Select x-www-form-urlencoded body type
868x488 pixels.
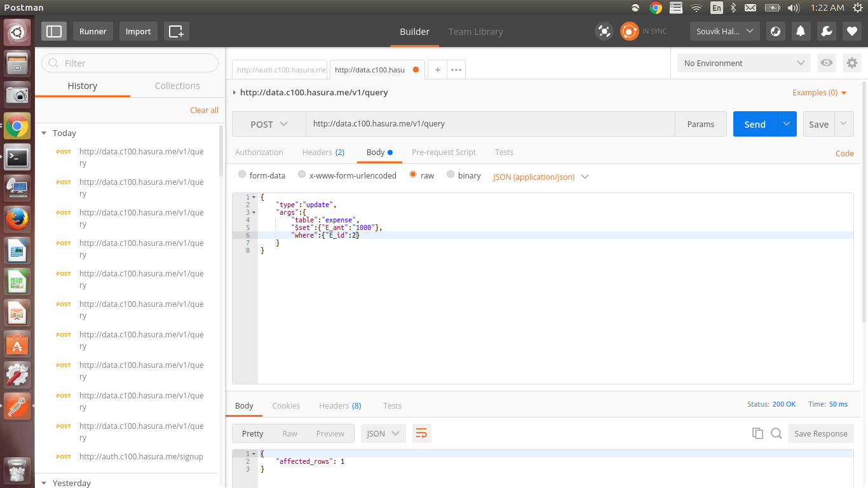pyautogui.click(x=302, y=175)
